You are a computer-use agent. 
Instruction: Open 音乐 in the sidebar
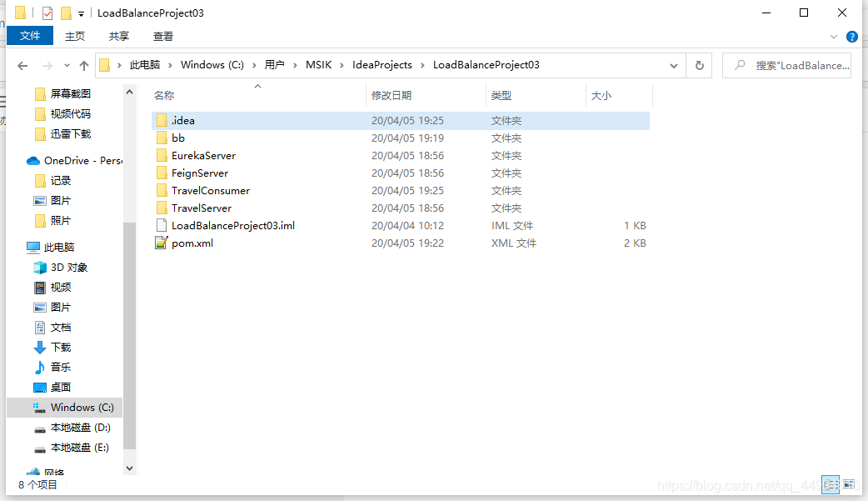pyautogui.click(x=60, y=367)
